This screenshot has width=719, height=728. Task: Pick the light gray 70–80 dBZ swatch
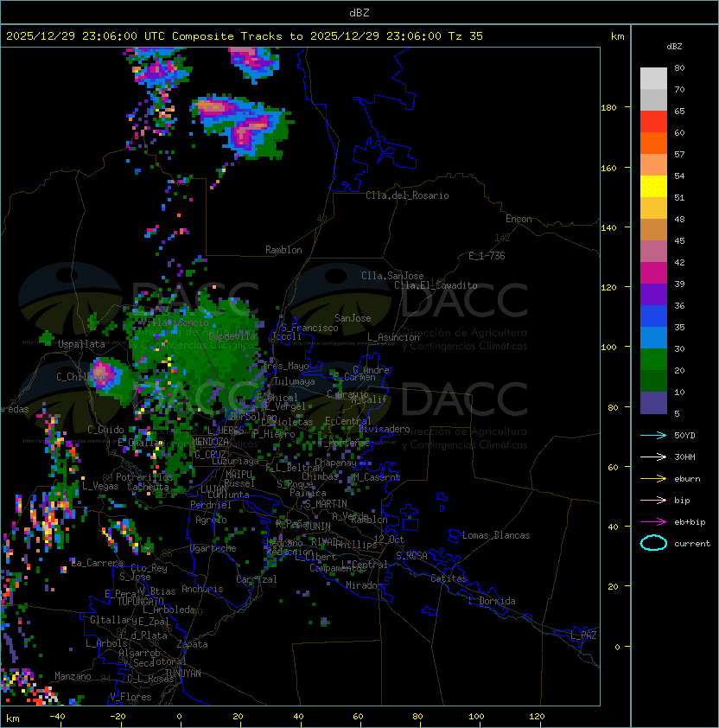(653, 78)
